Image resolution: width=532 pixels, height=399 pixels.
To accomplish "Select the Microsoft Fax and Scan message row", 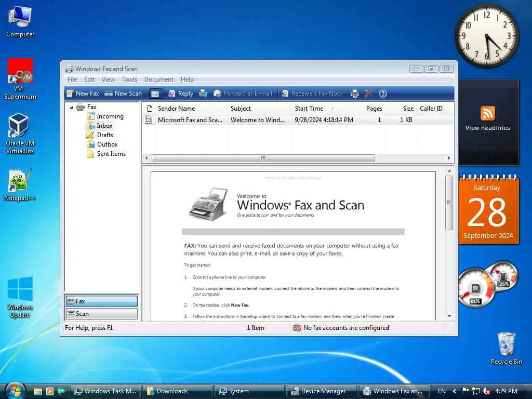I will 298,120.
